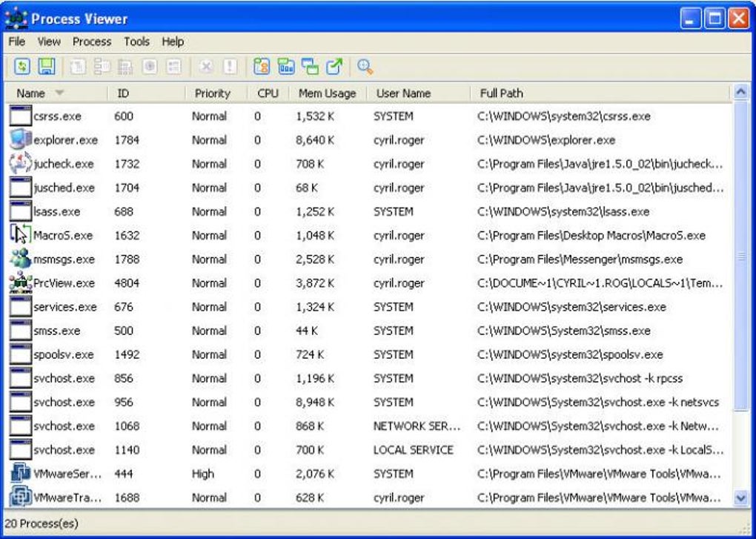The image size is (756, 539).
Task: Click the VMwareTra... process icon
Action: [x=21, y=497]
